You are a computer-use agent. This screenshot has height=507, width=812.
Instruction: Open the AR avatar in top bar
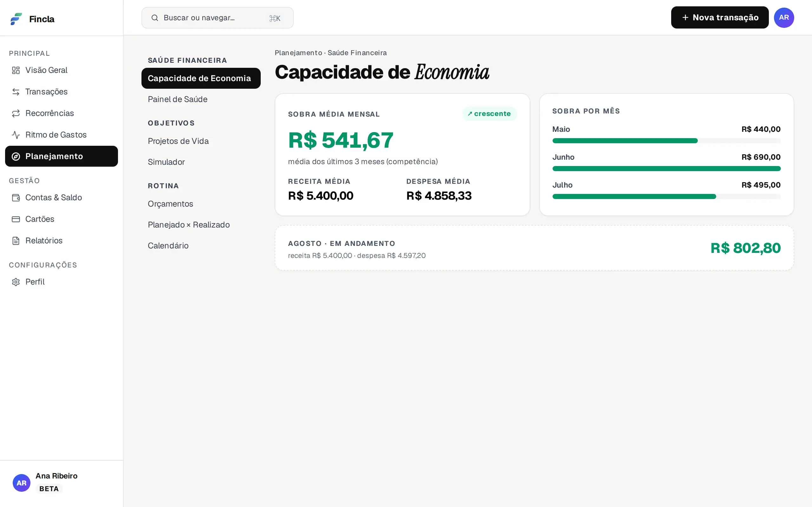click(784, 17)
